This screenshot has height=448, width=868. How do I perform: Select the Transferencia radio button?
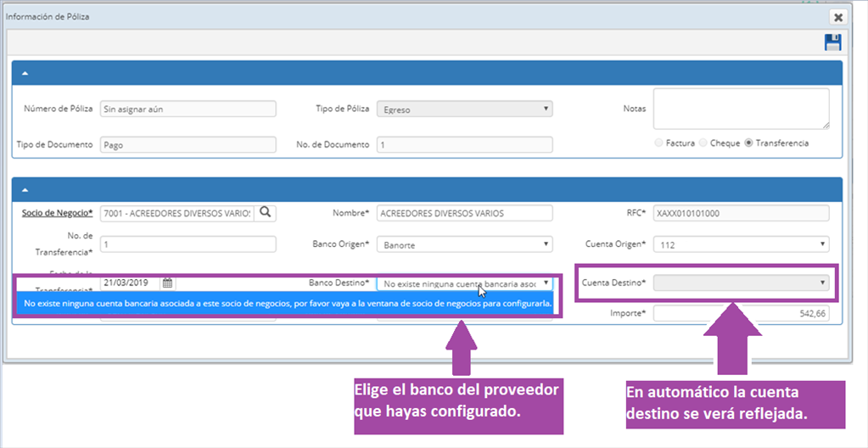[x=749, y=143]
